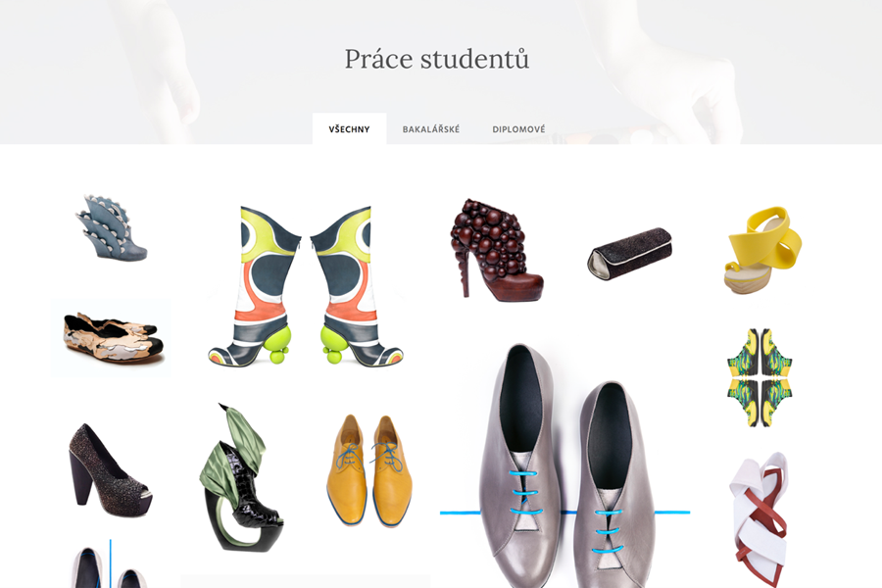The height and width of the screenshot is (588, 882).
Task: Select the yellow ribbon wedge sandal
Action: (x=762, y=250)
